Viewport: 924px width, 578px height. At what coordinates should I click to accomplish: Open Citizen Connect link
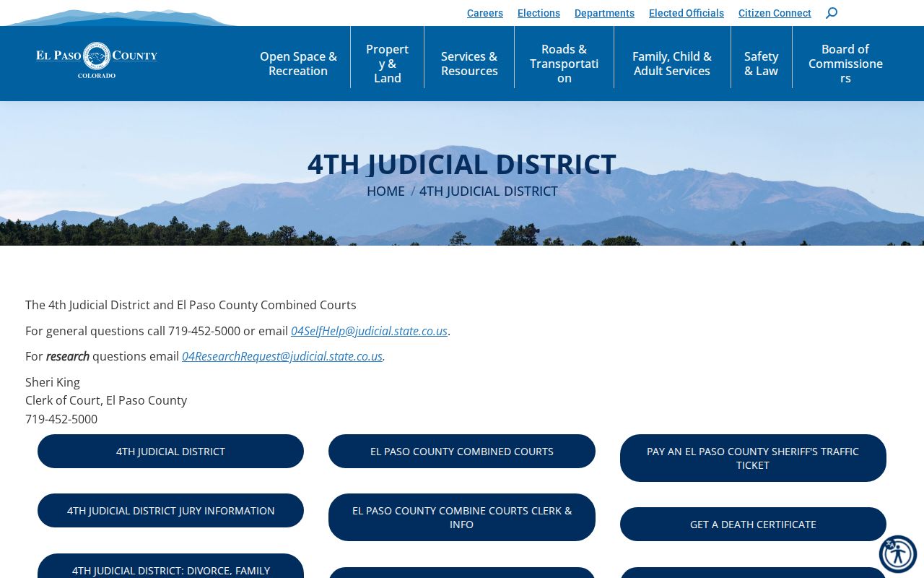pyautogui.click(x=775, y=13)
